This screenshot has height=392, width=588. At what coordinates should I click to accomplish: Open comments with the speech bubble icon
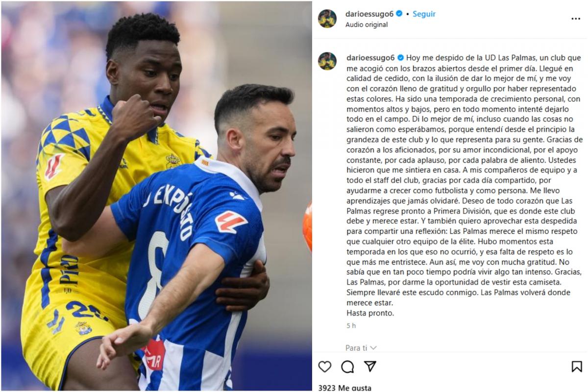tap(347, 367)
